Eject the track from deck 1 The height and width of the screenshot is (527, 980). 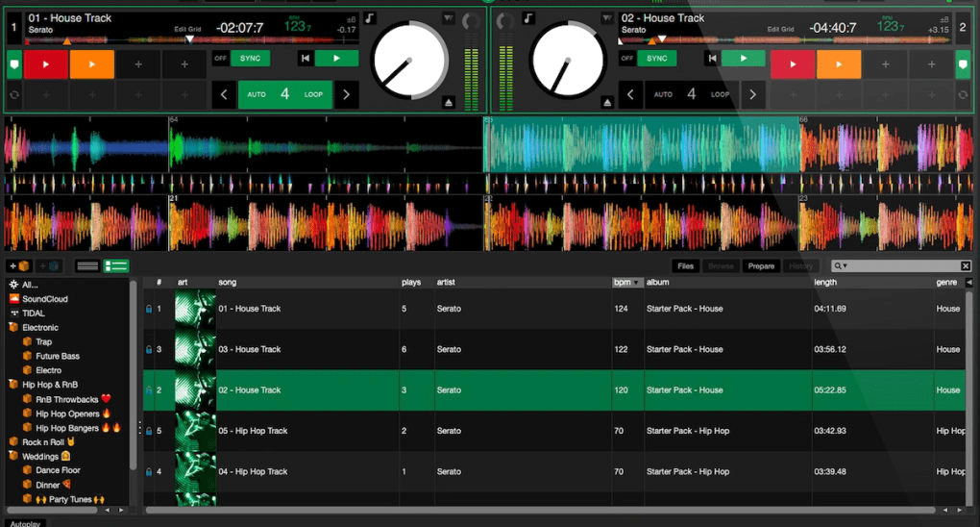[448, 102]
